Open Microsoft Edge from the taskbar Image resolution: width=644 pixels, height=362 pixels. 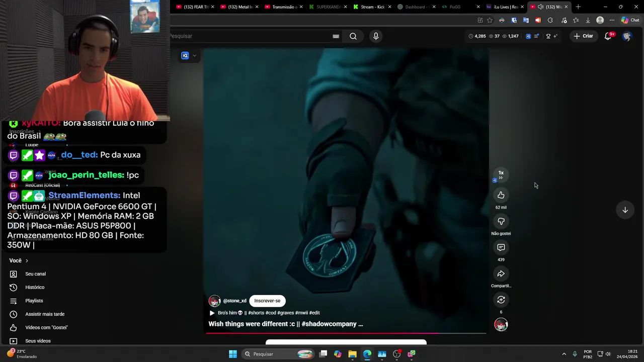click(367, 354)
